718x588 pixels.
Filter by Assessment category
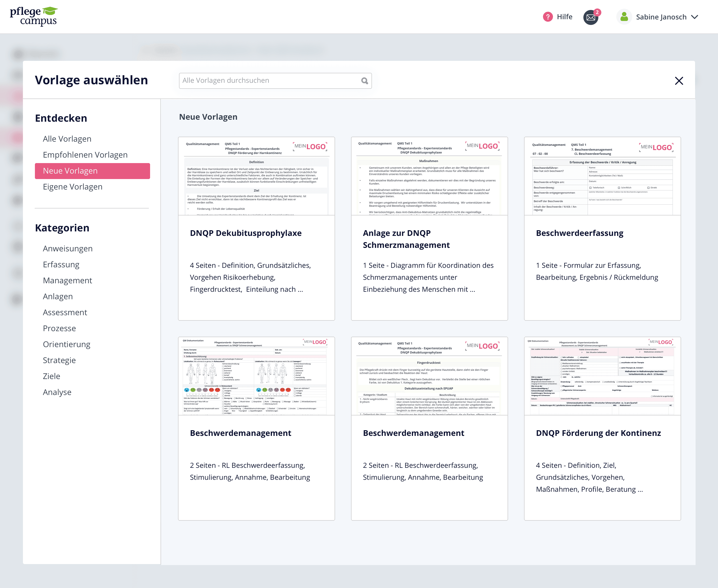click(65, 312)
